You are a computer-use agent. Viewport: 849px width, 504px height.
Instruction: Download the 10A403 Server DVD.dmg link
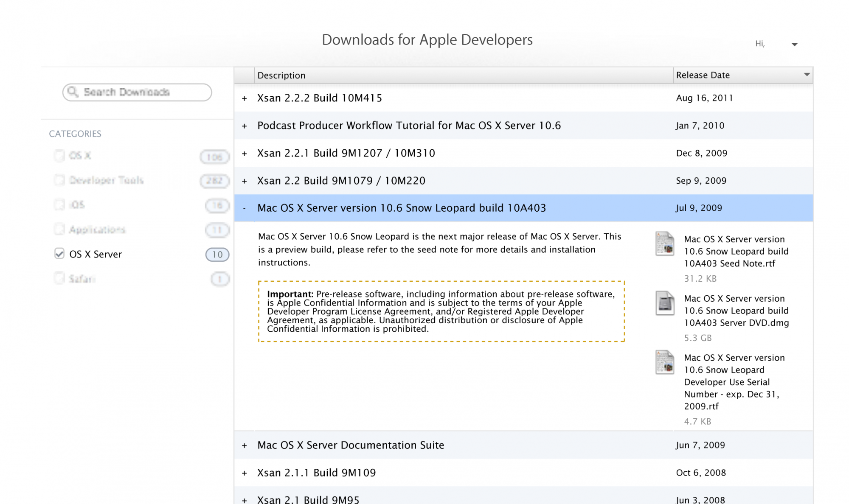pos(736,311)
